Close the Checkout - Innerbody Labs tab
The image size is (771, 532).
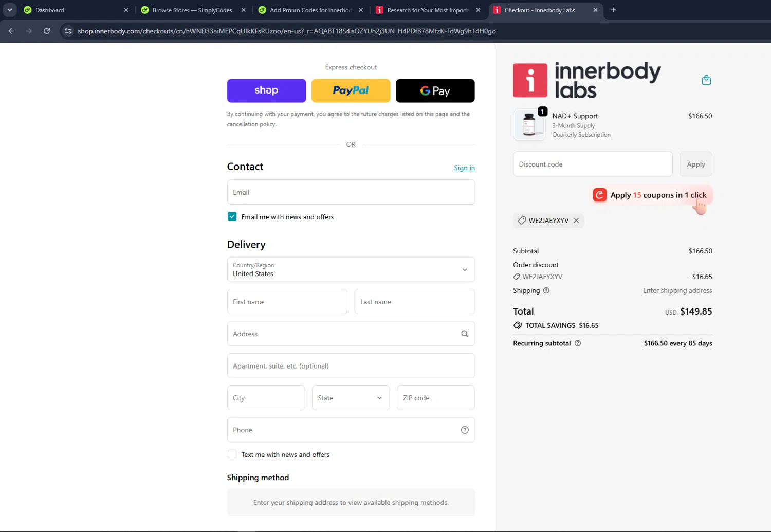[595, 10]
